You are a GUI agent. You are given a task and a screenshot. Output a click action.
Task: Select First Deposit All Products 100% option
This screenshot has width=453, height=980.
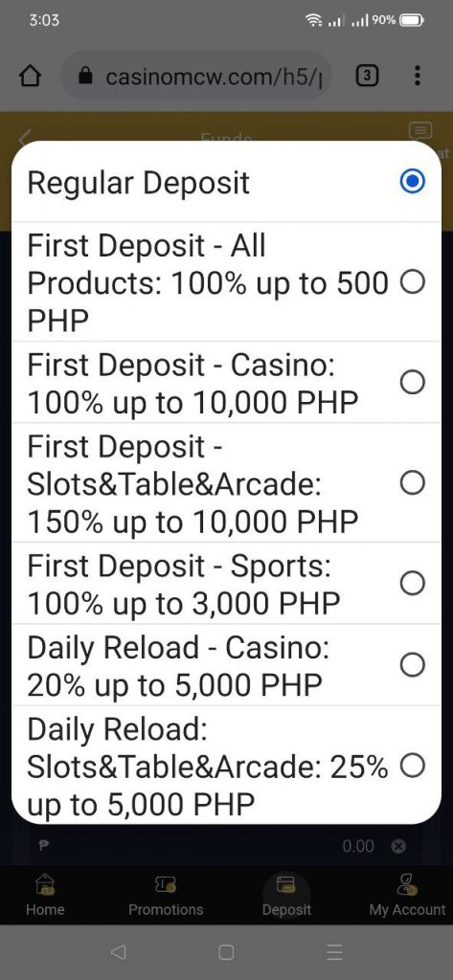[x=226, y=282]
